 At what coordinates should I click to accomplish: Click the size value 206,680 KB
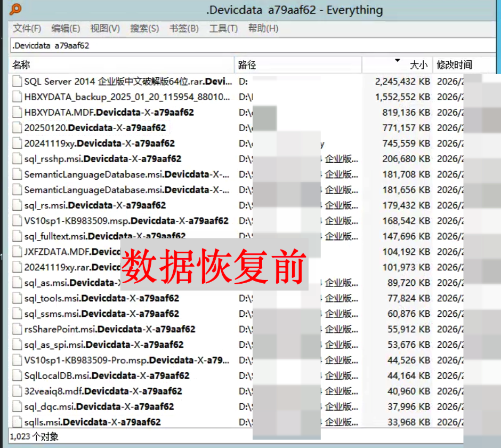coord(406,158)
